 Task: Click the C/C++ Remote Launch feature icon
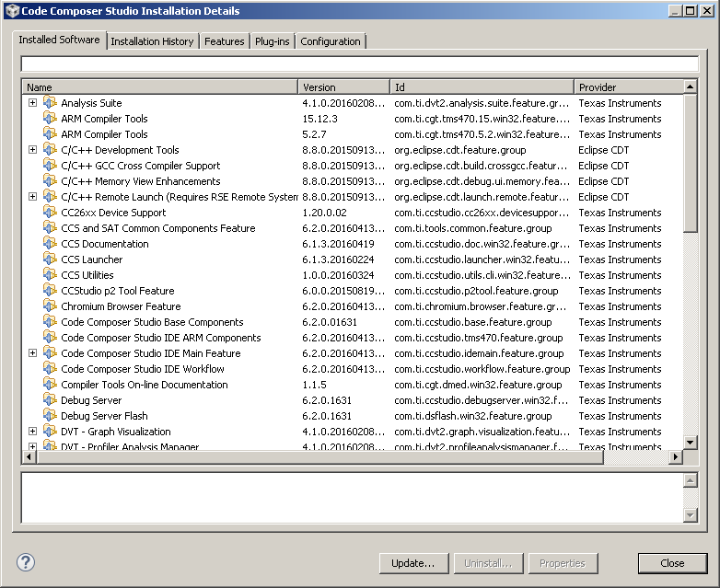50,196
